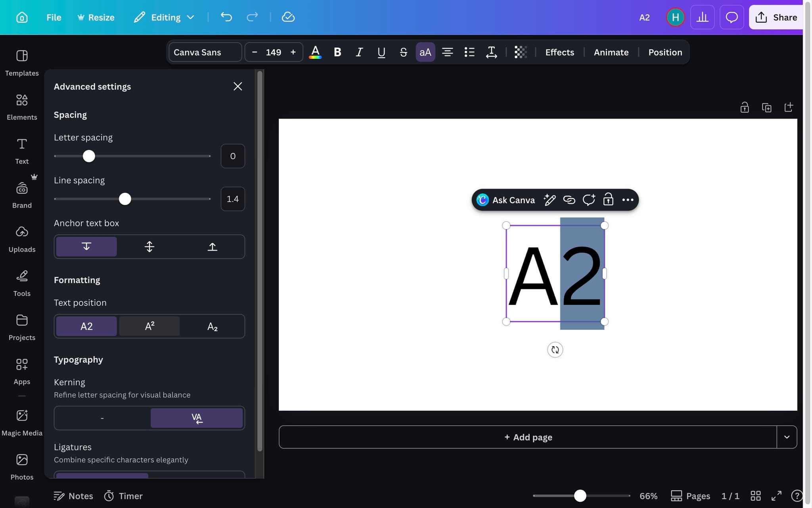
Task: Click the Letter spacing slider handle
Action: pyautogui.click(x=89, y=156)
